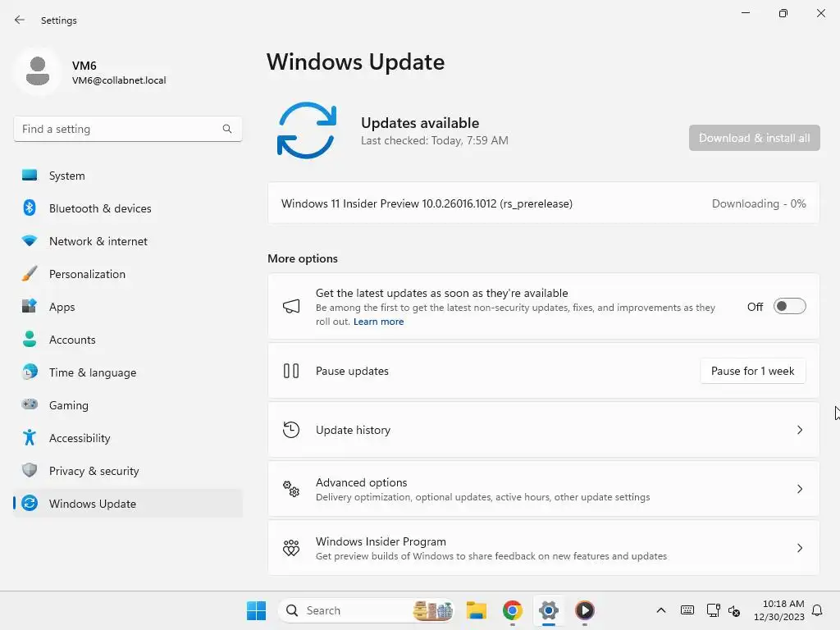Click the Network wifi icon in sidebar
This screenshot has width=840, height=630.
30,241
